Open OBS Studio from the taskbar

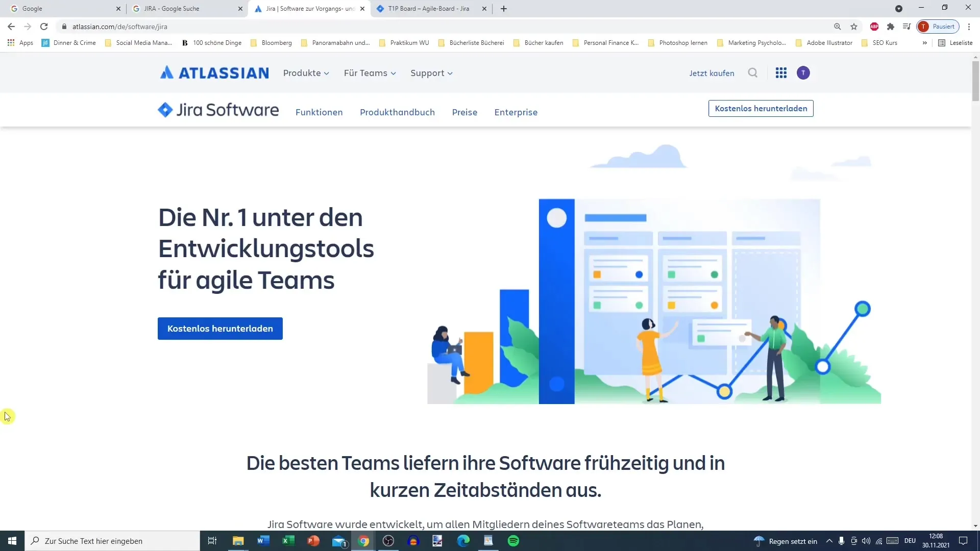click(388, 541)
